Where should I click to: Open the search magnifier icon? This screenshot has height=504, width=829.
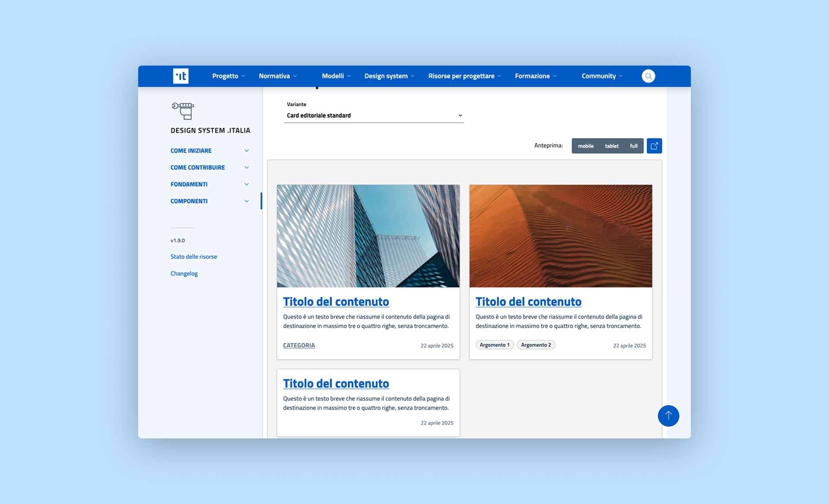[x=648, y=76]
